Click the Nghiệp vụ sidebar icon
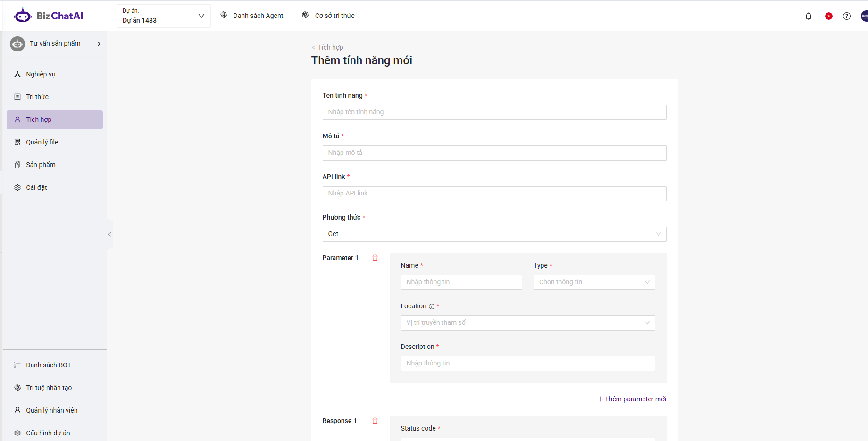The height and width of the screenshot is (441, 868). pos(17,74)
